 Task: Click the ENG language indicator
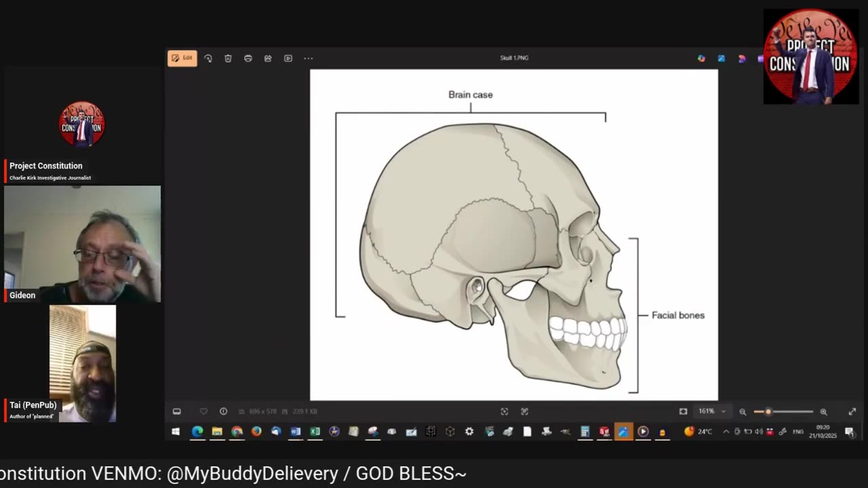(x=798, y=432)
